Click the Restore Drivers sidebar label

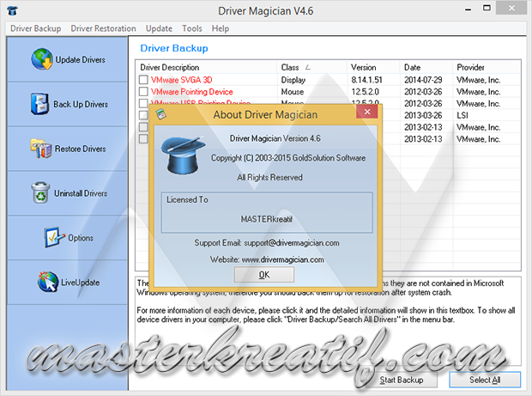[x=81, y=149]
